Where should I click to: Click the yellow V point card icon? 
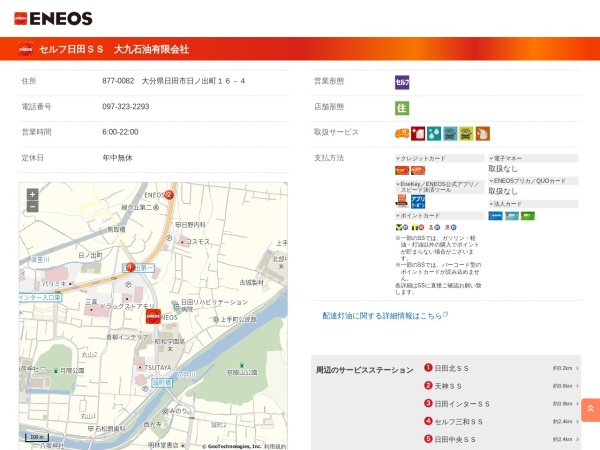[401, 227]
